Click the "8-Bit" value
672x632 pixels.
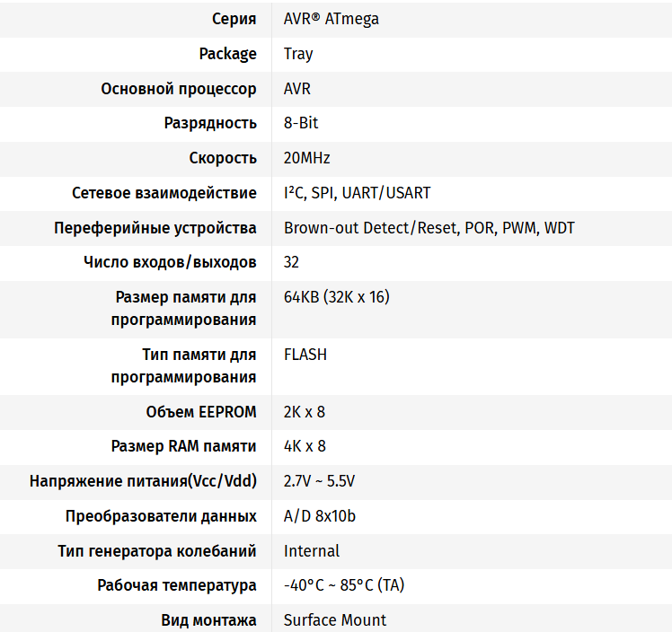[x=301, y=123]
